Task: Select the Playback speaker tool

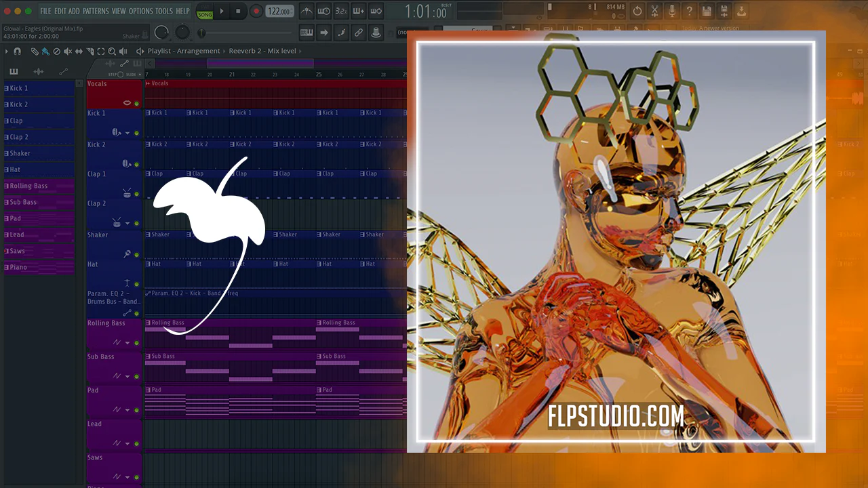Action: (123, 52)
